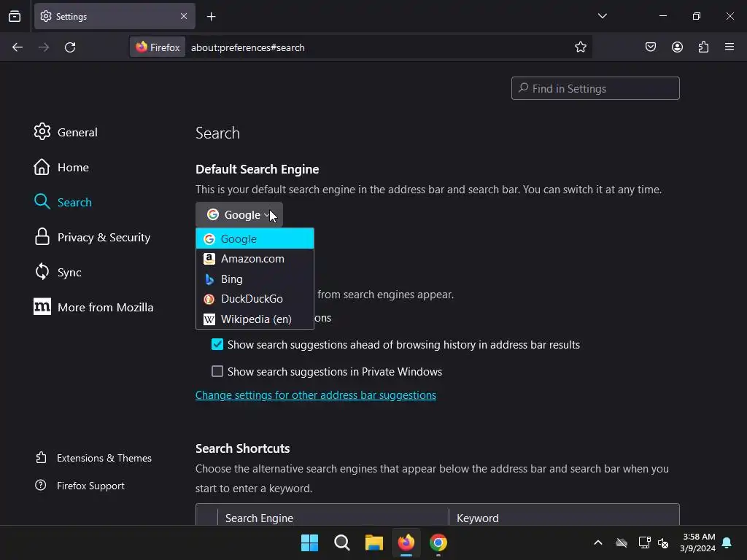Open the application hamburger menu

click(729, 47)
